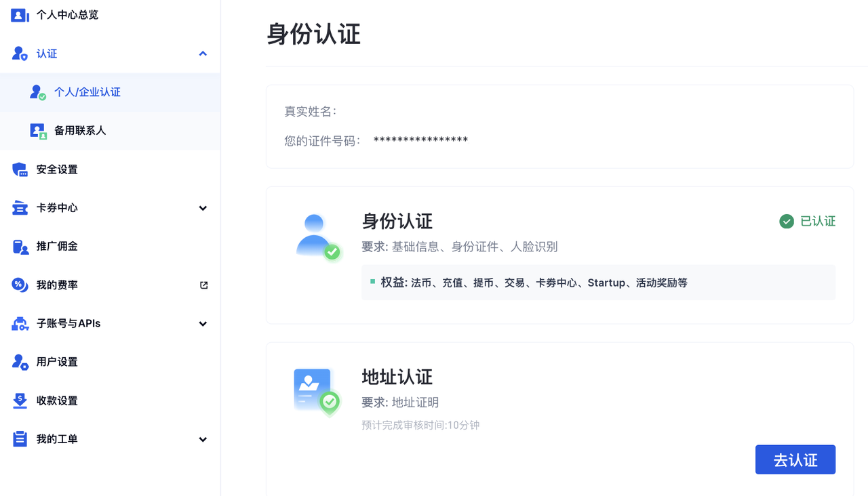
Task: Click the 收款设置 download icon
Action: (20, 401)
